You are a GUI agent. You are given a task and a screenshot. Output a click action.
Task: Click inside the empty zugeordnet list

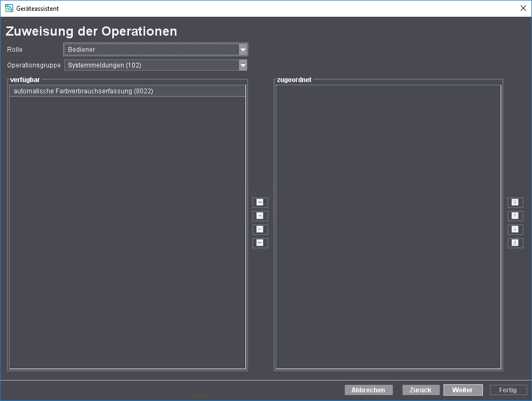(388, 227)
